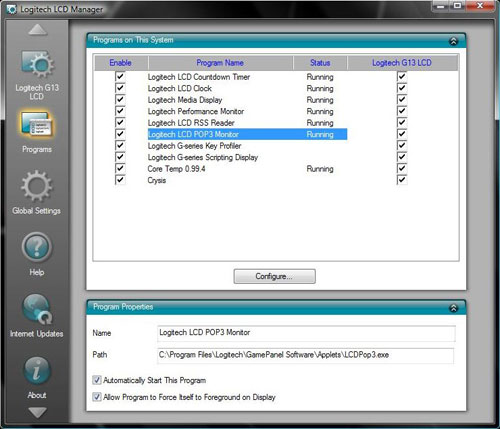Toggle Allow Program to Force Itself to Foreground

point(97,397)
